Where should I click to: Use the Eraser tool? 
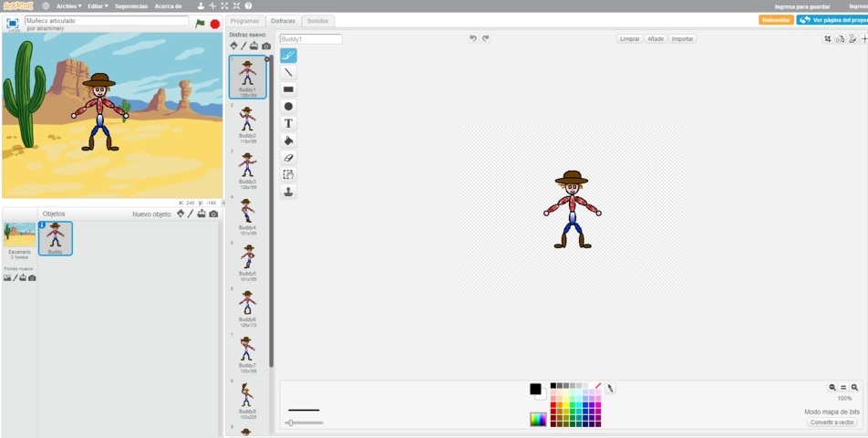288,158
